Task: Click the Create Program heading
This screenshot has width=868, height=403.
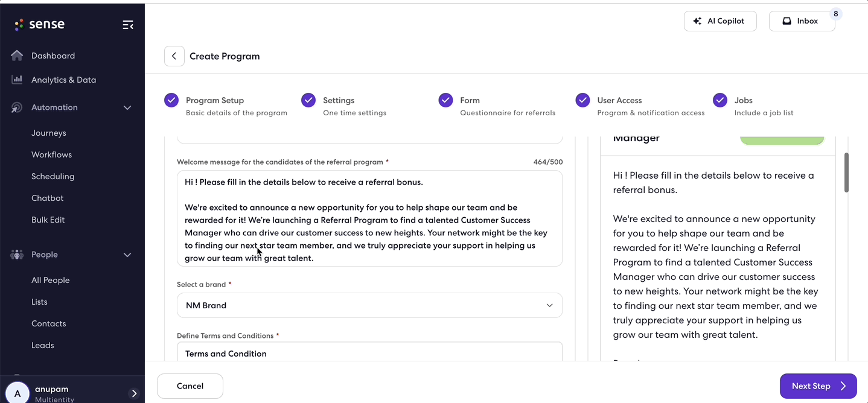Action: [225, 56]
